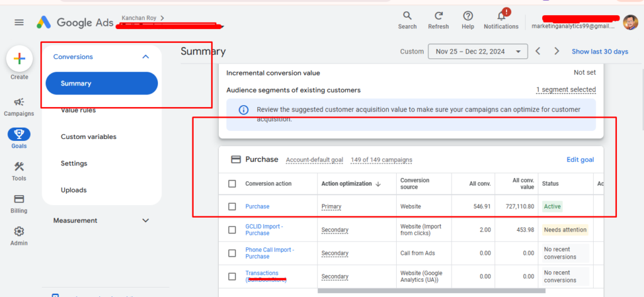Click the Call from Ads source cell
The width and height of the screenshot is (644, 297).
(418, 253)
